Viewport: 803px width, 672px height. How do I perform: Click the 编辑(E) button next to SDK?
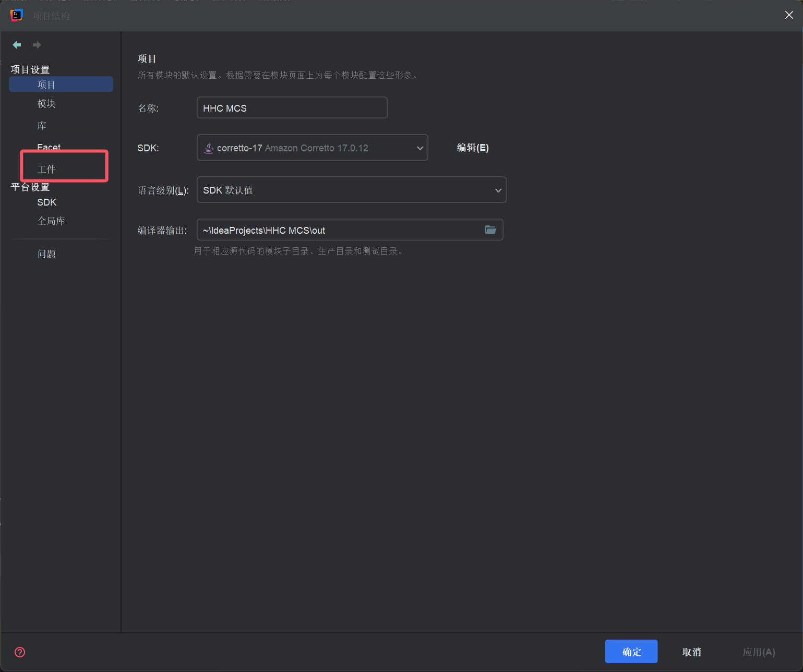472,148
